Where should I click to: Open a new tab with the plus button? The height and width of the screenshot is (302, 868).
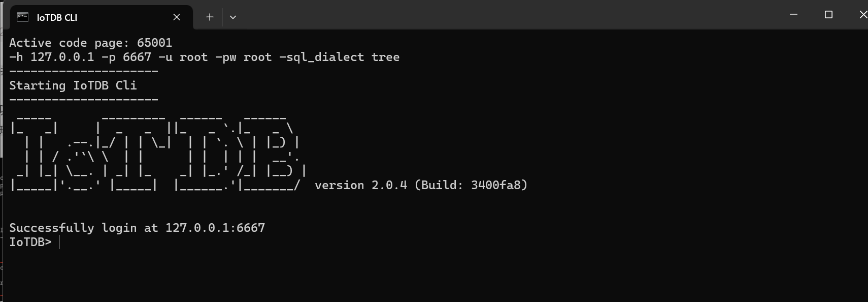[x=210, y=17]
